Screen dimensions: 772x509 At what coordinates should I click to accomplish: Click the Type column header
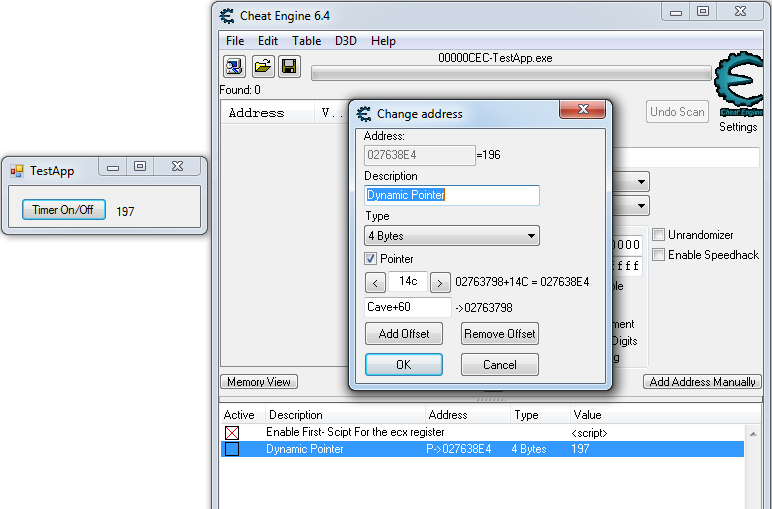[526, 415]
